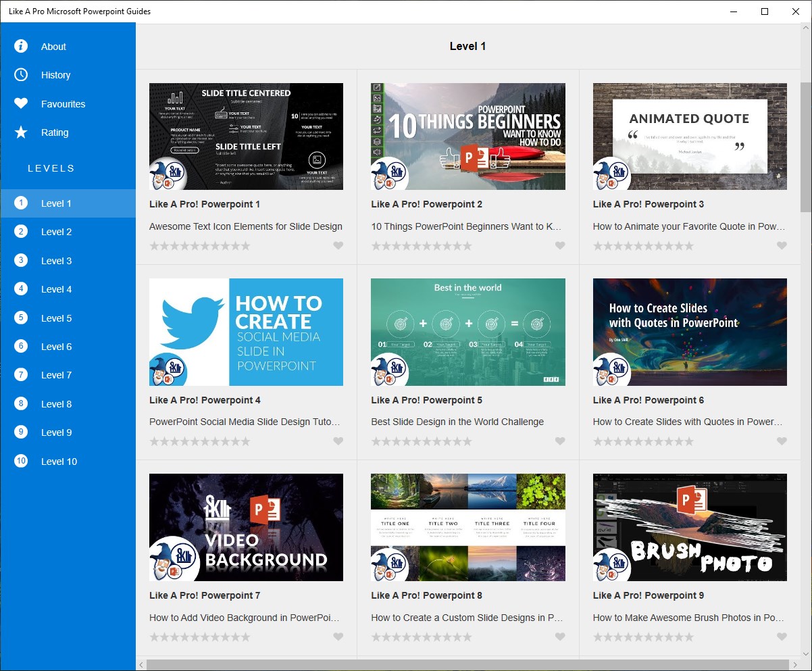Click the numbered circle icon for Level 3
Screen dimensions: 812x671
pos(21,260)
